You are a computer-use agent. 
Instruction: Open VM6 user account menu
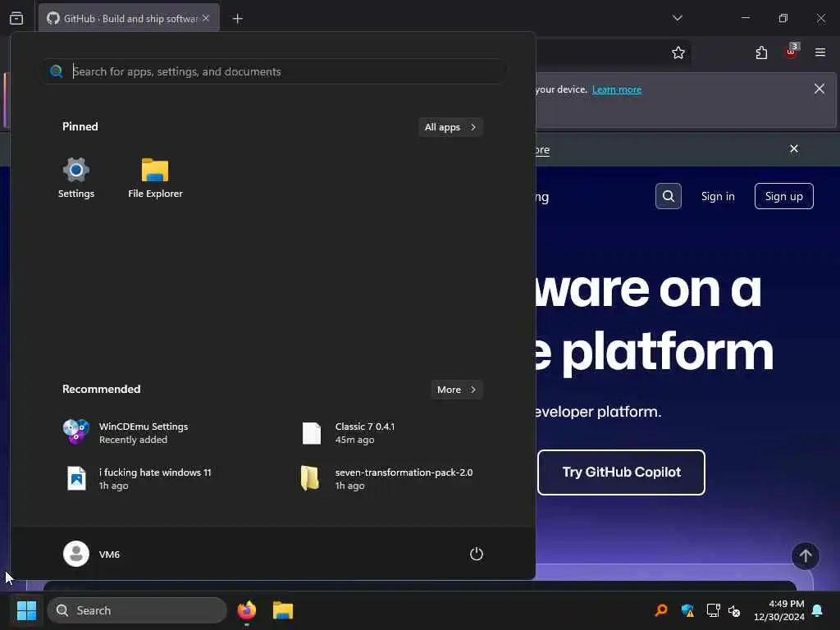pyautogui.click(x=92, y=554)
